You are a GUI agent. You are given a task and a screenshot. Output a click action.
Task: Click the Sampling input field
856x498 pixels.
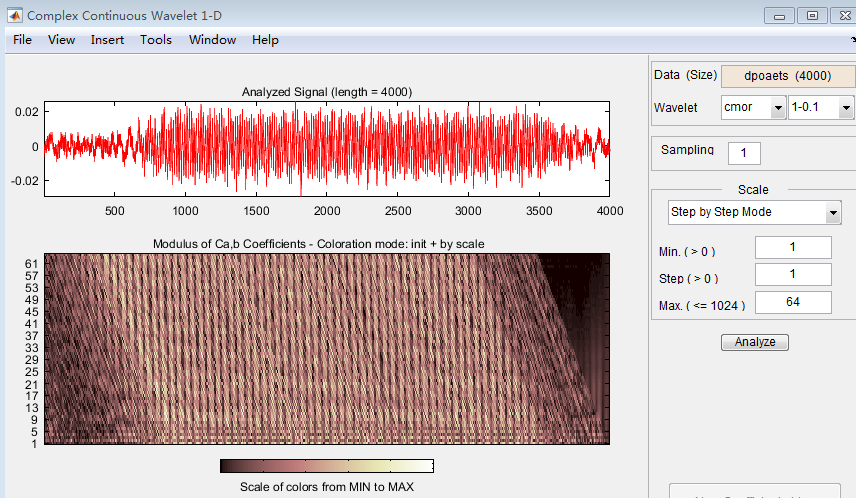[744, 153]
